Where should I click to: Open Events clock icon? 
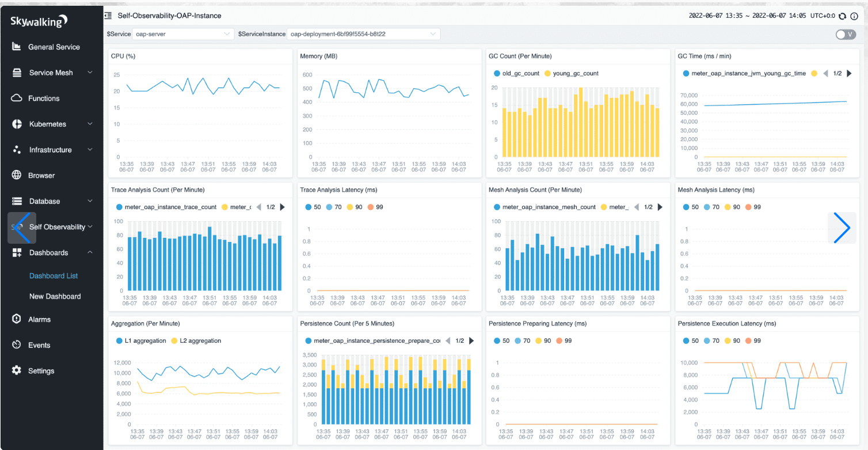coord(17,345)
